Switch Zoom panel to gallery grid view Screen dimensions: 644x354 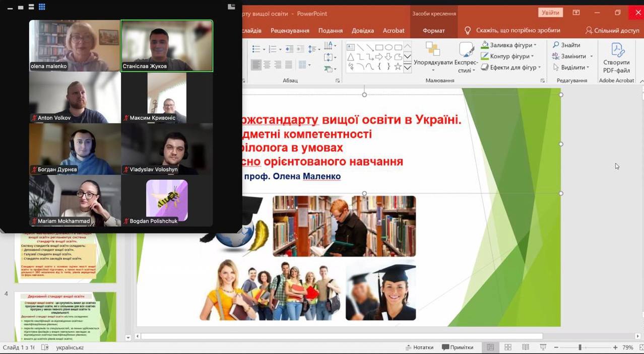pos(42,7)
